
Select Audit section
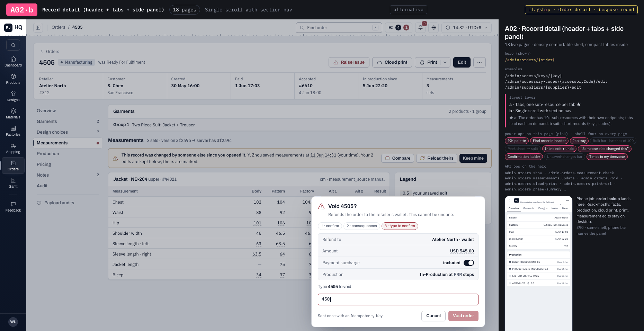(x=68, y=186)
